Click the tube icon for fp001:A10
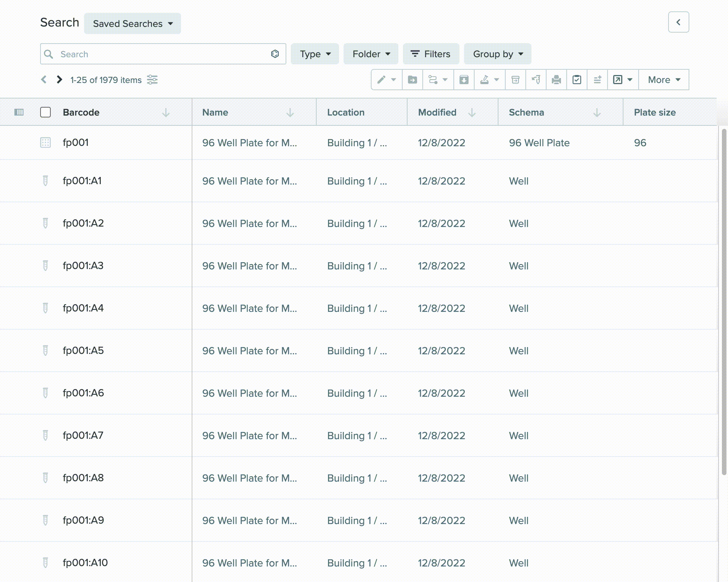 [x=45, y=563]
